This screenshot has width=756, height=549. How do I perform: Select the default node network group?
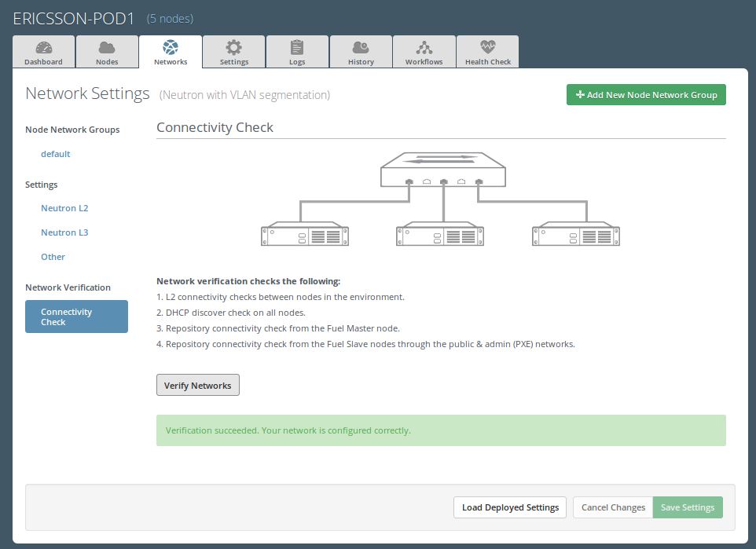pyautogui.click(x=56, y=154)
